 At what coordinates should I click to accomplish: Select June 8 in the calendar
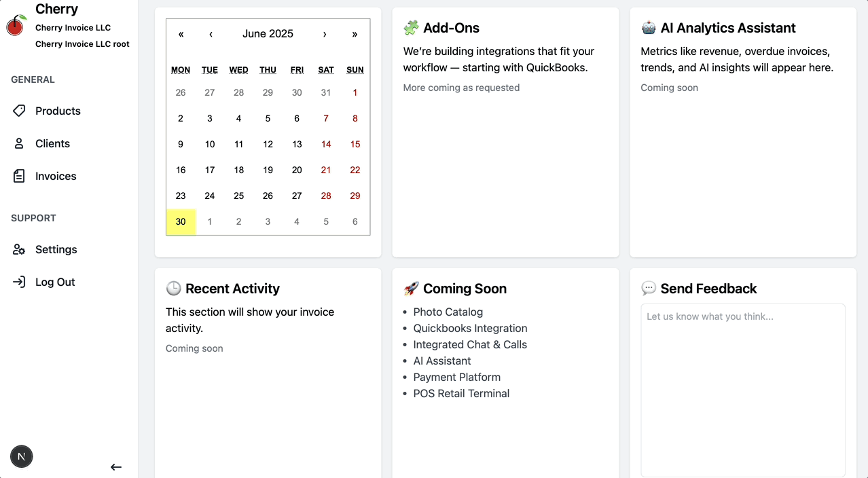tap(355, 118)
